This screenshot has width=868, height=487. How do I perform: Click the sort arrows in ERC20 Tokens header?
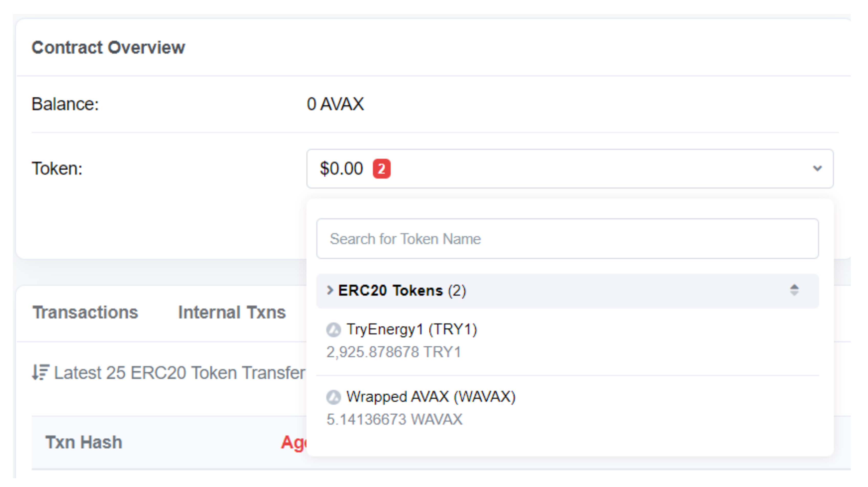tap(794, 290)
